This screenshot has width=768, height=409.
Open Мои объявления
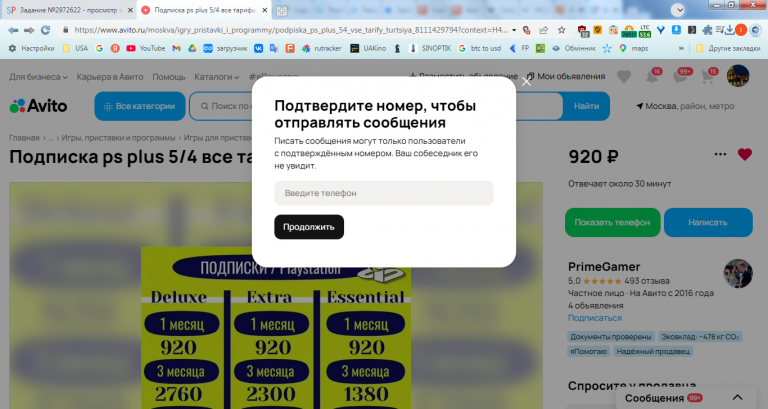(566, 76)
